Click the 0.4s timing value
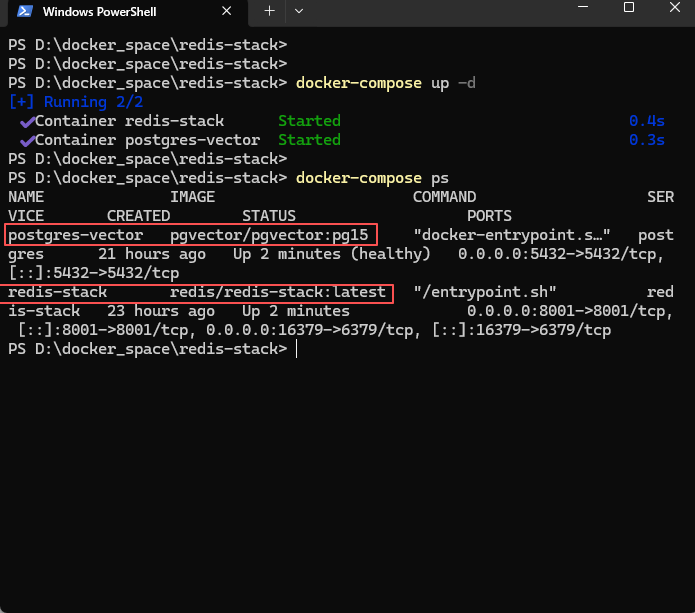The width and height of the screenshot is (695, 613). coord(647,121)
